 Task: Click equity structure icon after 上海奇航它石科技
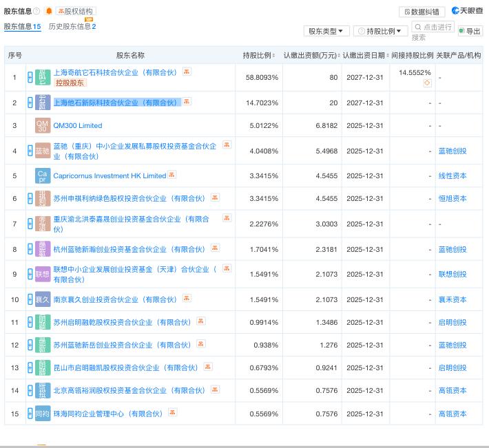click(187, 72)
